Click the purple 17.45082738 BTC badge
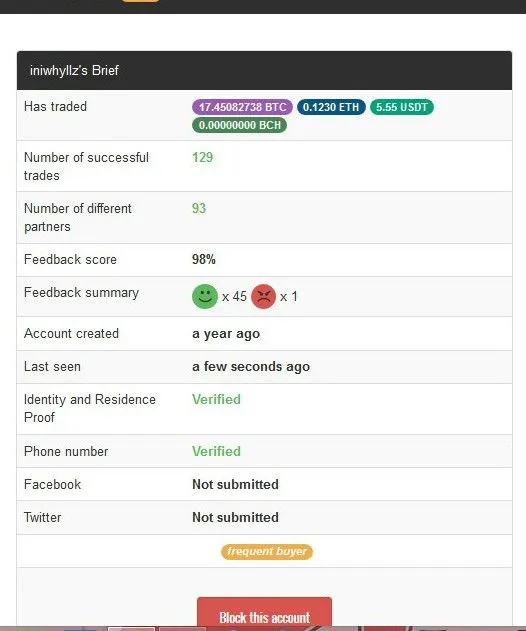The height and width of the screenshot is (631, 526). coord(242,107)
